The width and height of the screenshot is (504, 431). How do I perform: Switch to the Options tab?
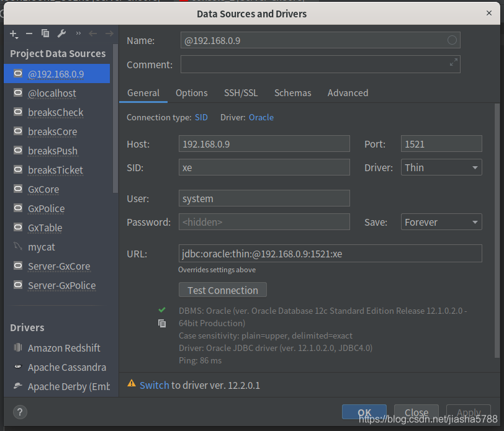(192, 93)
